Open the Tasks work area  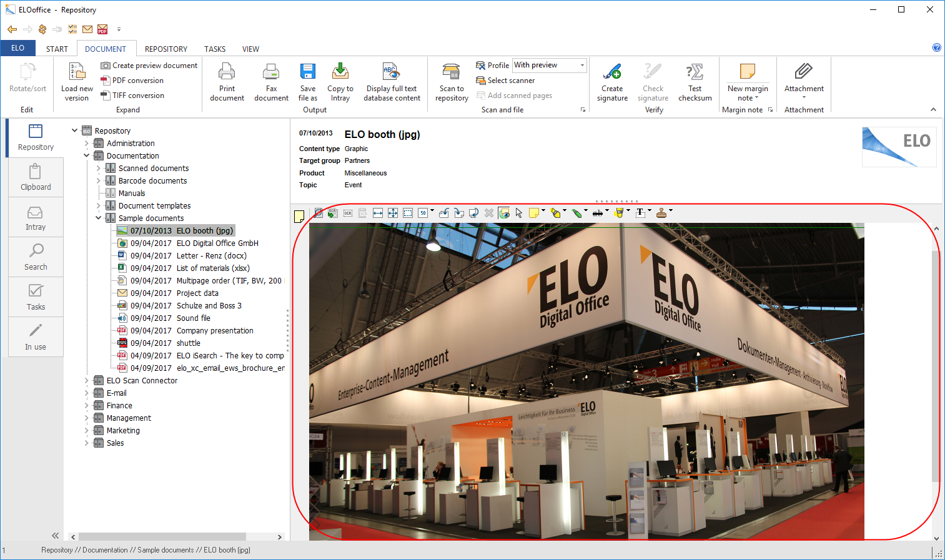[x=36, y=297]
